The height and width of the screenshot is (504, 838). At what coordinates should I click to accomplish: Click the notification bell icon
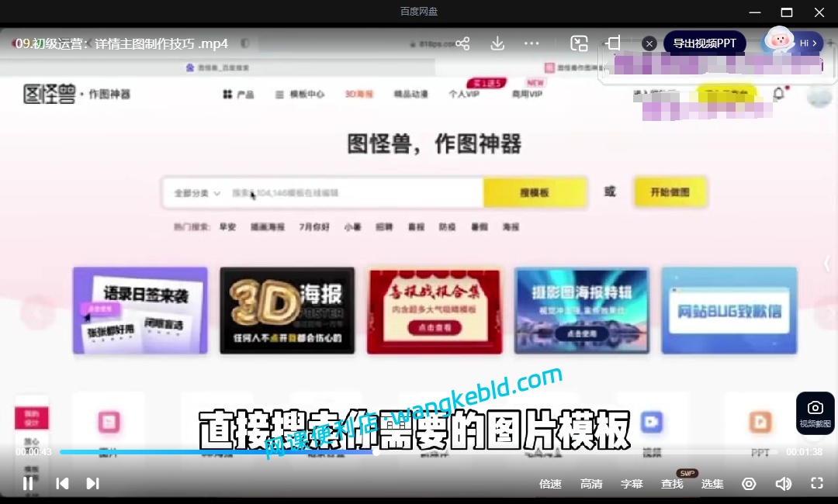pos(779,94)
